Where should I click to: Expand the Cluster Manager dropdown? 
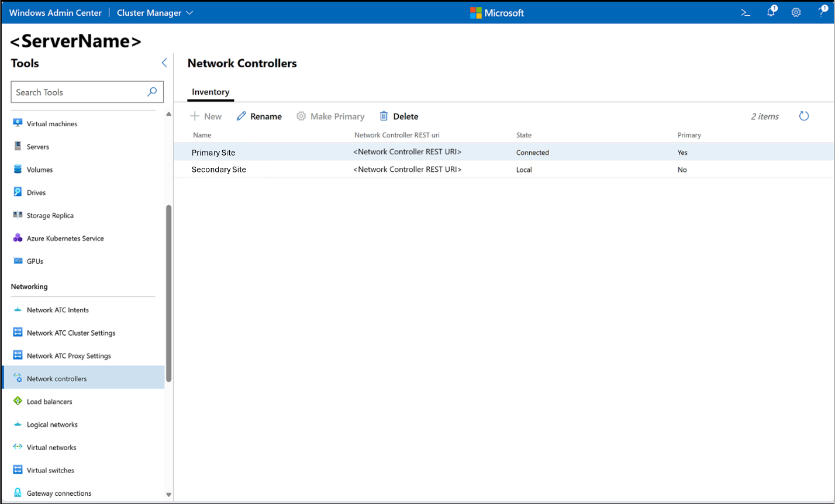(x=155, y=12)
